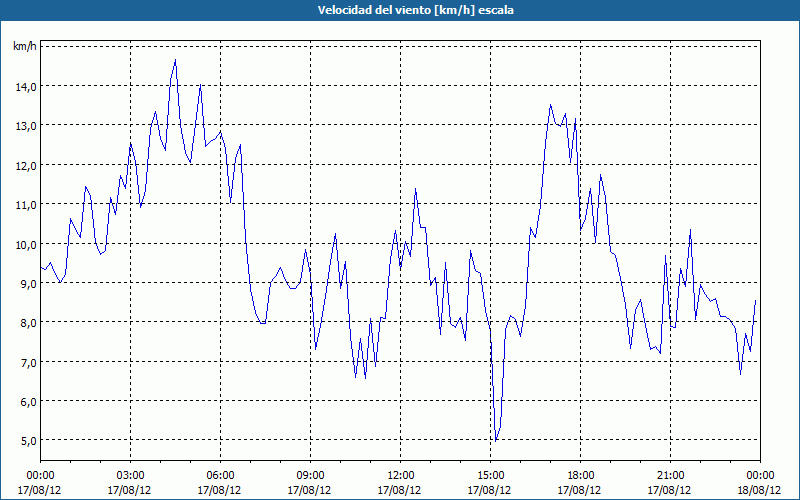Click the "00:00" time label dated 17/08/12
This screenshot has height=500, width=800.
pos(40,476)
